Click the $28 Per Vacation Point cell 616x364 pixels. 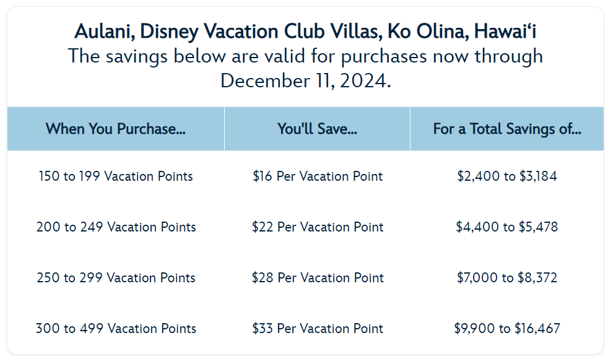coord(318,278)
